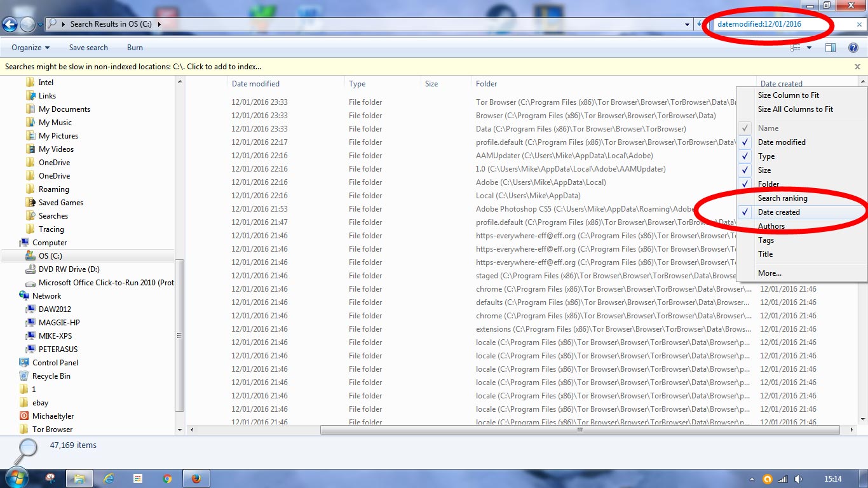
Task: Expand the breadcrumb arrow after Search Results
Action: pos(159,24)
